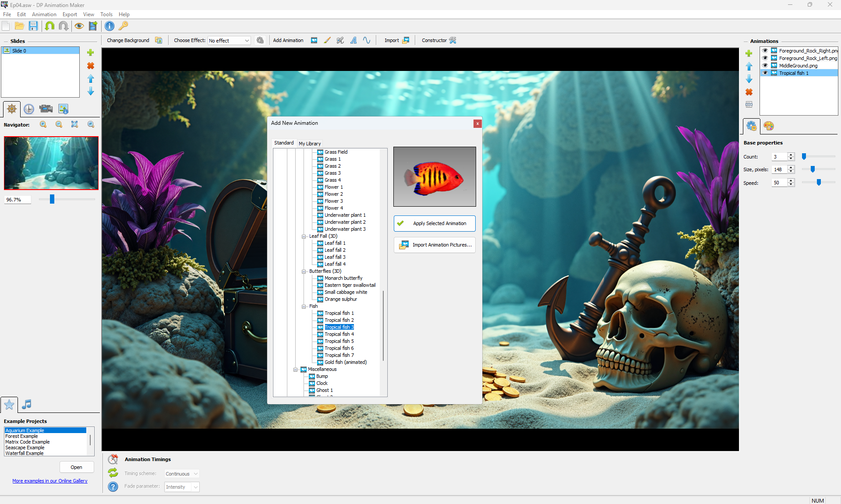This screenshot has height=504, width=841.
Task: Toggle visibility of Foreground_Rock_Right.png
Action: (765, 51)
